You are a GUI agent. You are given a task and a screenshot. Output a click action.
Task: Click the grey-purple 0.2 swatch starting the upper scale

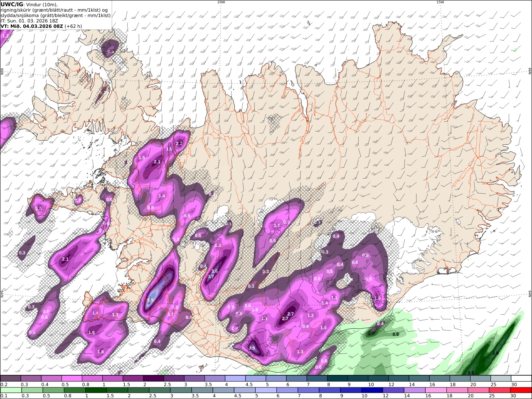[10, 378]
